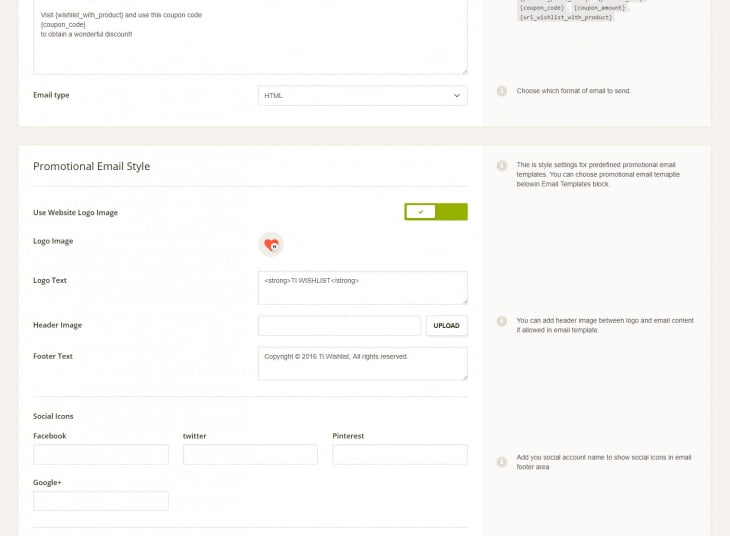Click into the Logo Text textarea
This screenshot has width=730, height=536.
point(363,288)
